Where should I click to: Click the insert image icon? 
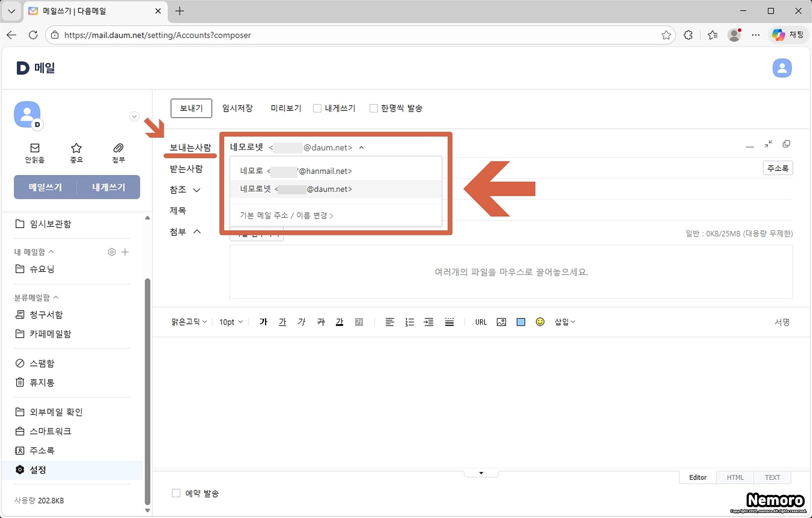coord(501,322)
